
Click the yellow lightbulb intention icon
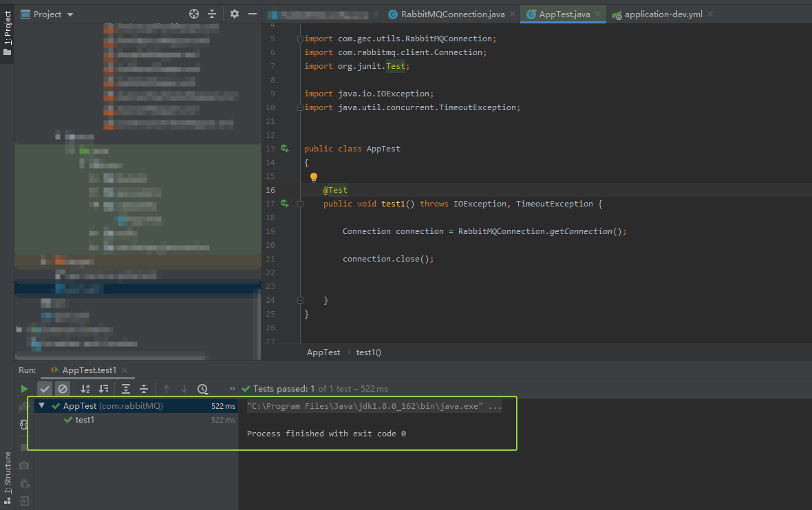click(x=314, y=177)
